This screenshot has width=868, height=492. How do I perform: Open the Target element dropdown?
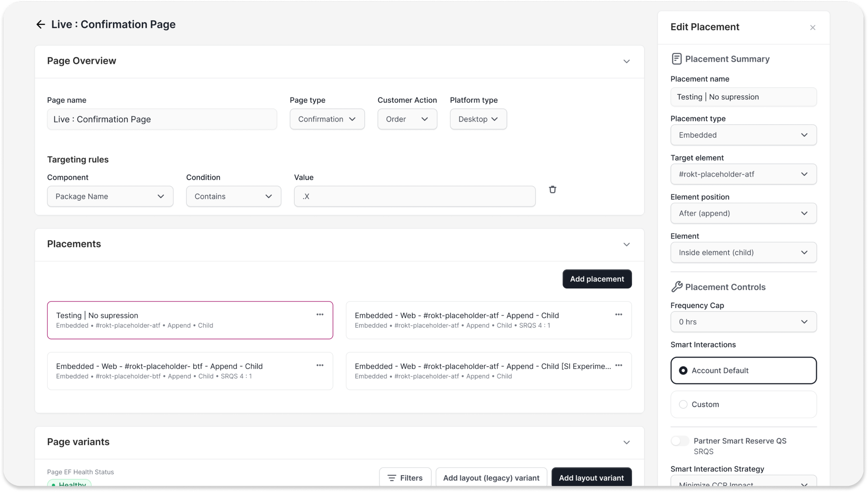743,174
